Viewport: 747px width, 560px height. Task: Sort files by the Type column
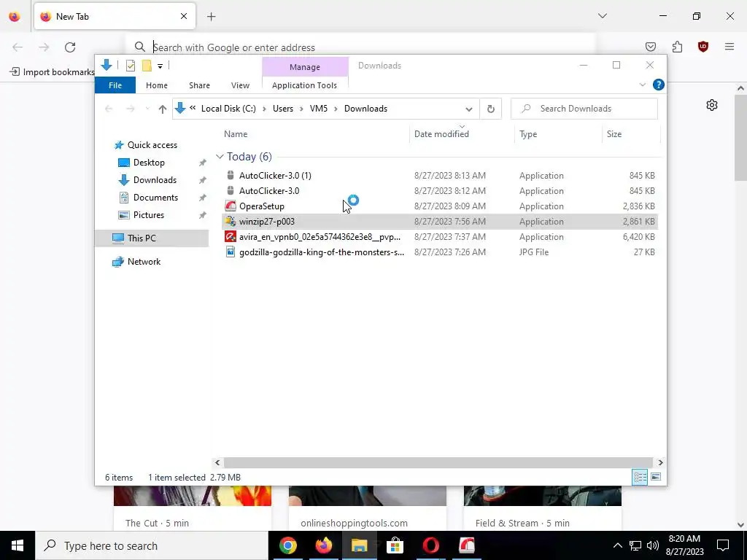tap(528, 134)
